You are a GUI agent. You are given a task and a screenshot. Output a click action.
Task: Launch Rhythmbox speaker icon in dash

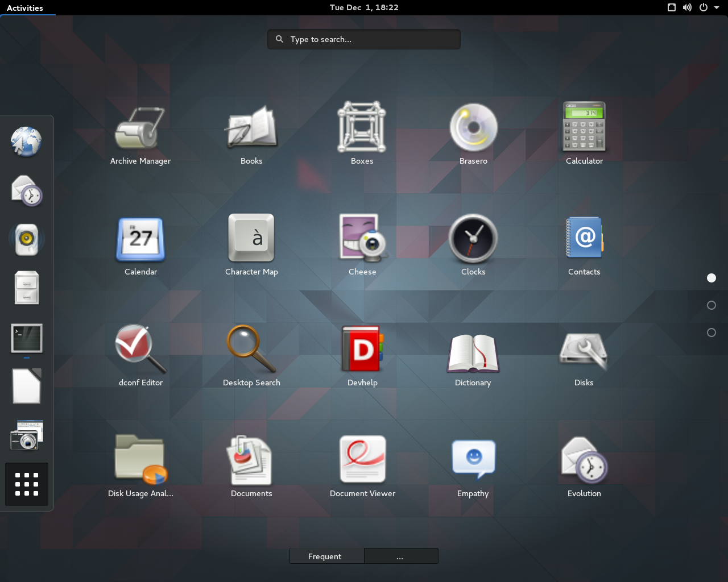27,239
